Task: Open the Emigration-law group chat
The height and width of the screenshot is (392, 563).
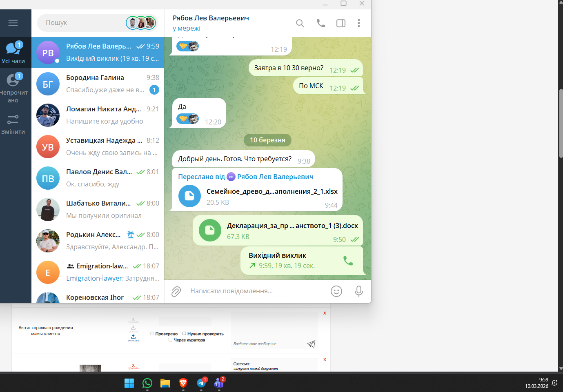Action: point(98,272)
